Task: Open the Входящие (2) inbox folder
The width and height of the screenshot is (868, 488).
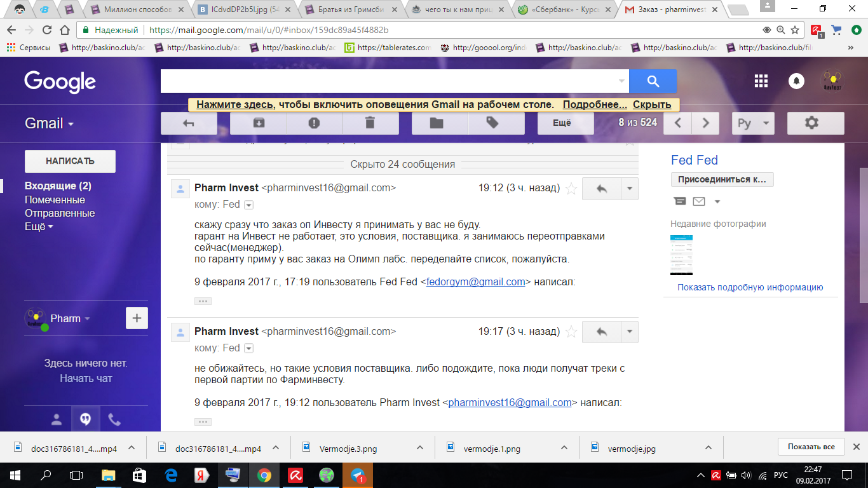Action: tap(58, 186)
